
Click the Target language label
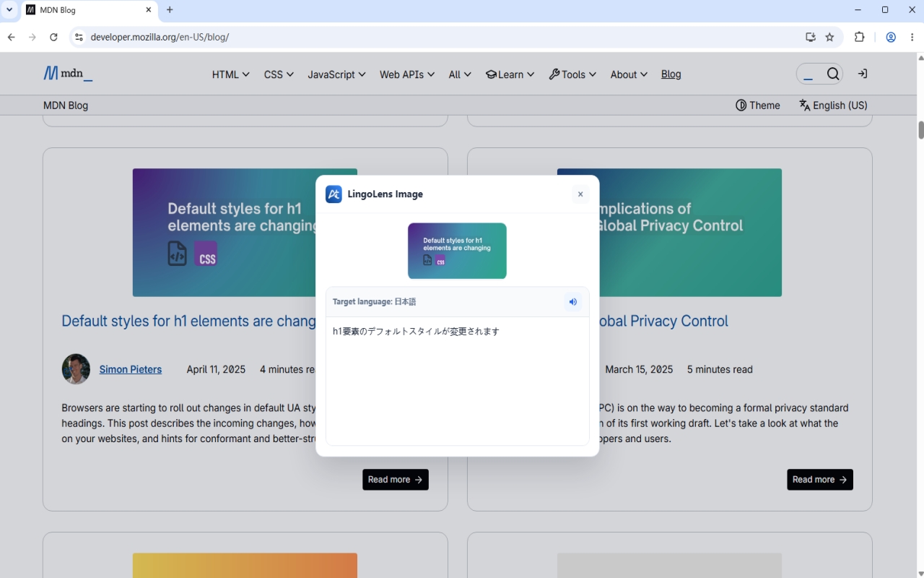tap(374, 302)
